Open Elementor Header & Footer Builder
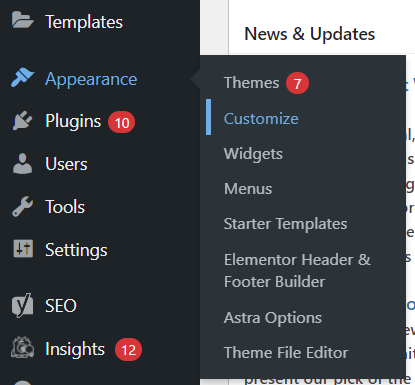415x385 pixels. [297, 271]
